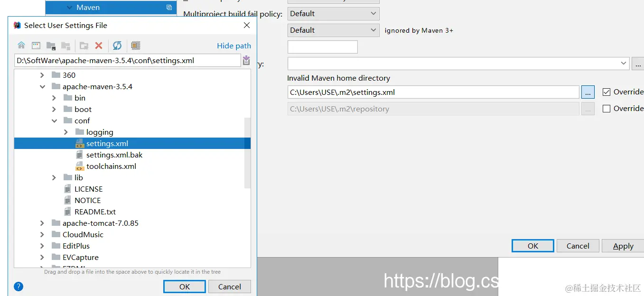Confirm file dialog with OK button
The image size is (644, 296).
(185, 287)
